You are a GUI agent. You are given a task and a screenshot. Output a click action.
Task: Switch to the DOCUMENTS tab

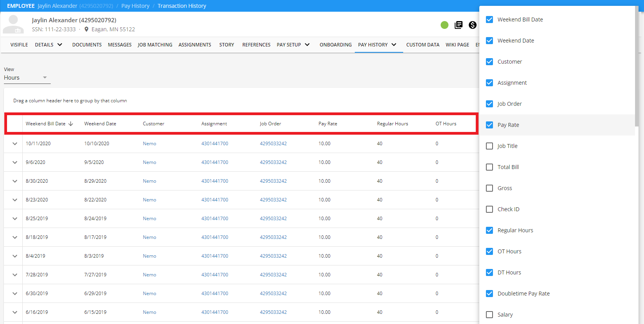(x=87, y=45)
